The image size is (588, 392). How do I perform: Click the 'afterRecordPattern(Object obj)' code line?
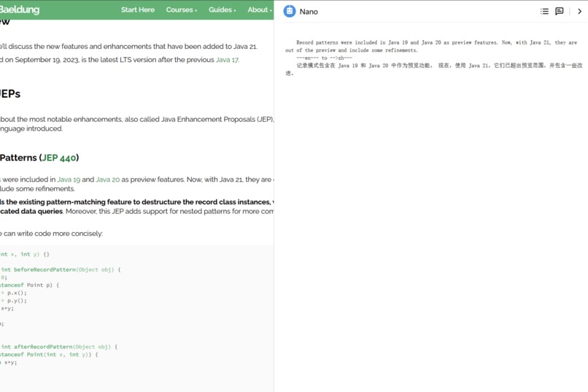tap(59, 347)
